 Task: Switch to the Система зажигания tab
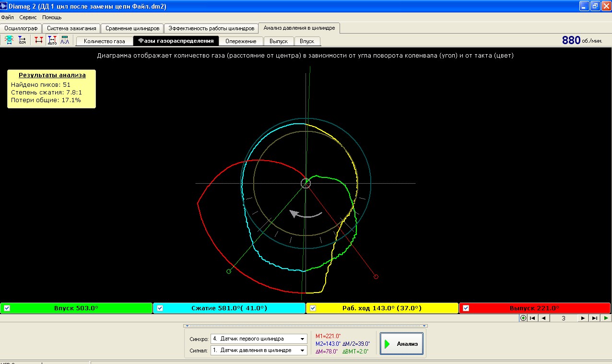(x=71, y=28)
